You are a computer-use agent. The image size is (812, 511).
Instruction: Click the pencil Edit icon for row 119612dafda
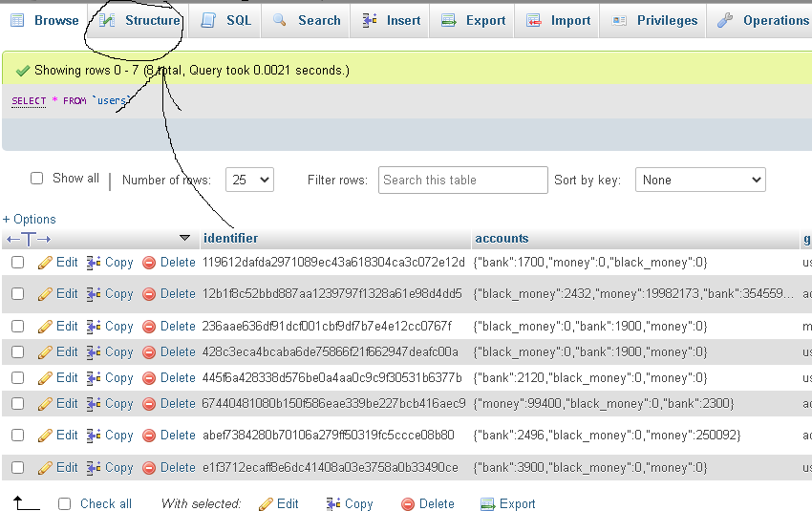tap(45, 263)
